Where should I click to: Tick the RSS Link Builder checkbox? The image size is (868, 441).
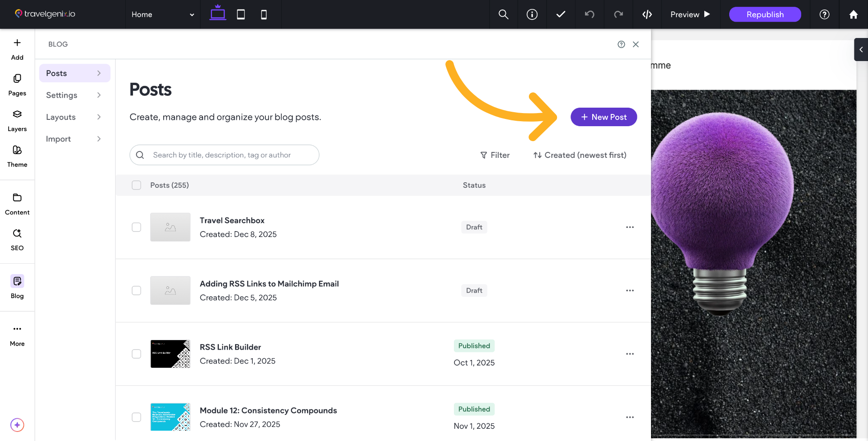(137, 354)
